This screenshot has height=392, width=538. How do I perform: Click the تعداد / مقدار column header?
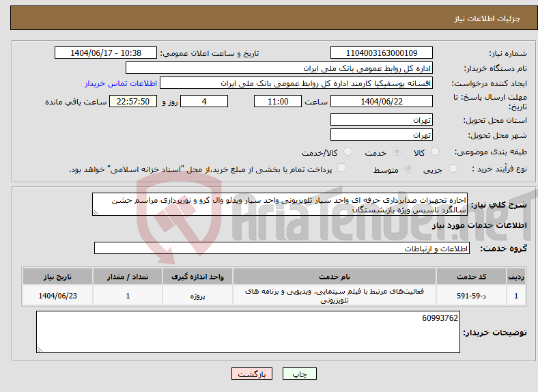[128, 277]
